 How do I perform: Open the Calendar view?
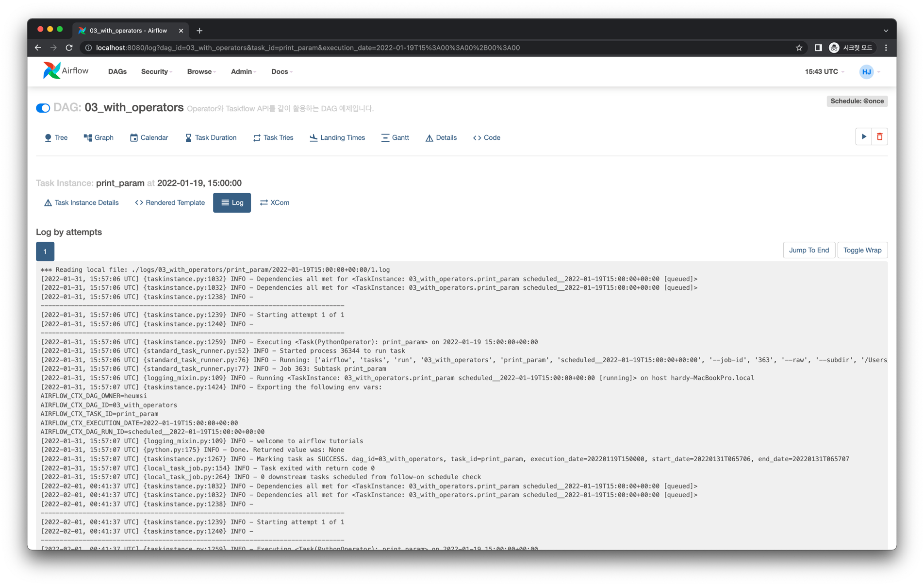pyautogui.click(x=149, y=138)
